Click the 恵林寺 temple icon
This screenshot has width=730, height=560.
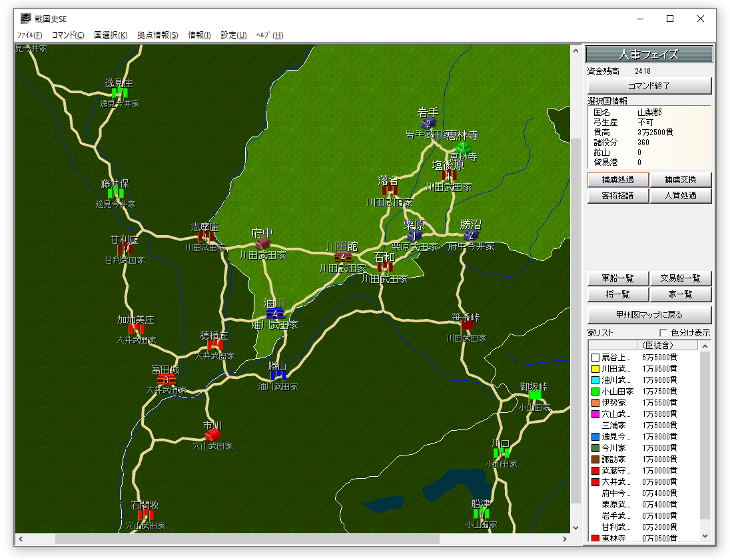[463, 146]
